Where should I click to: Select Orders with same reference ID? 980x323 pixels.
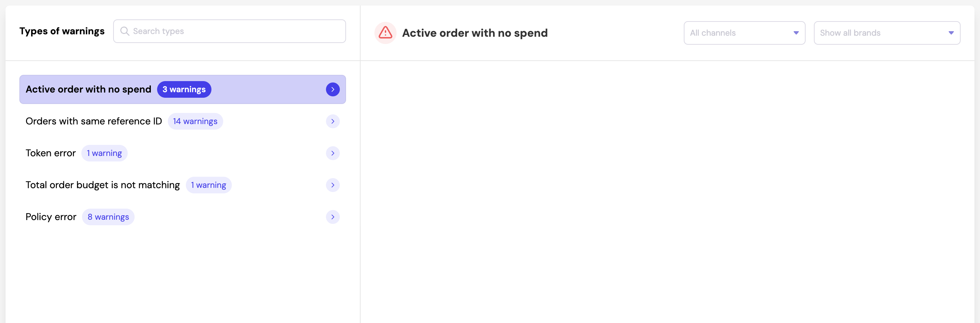pyautogui.click(x=93, y=121)
